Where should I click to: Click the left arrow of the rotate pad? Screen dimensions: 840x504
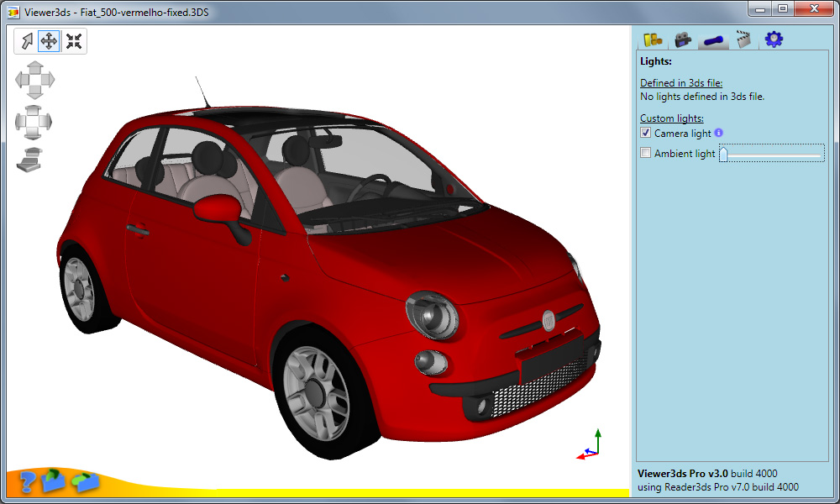(x=20, y=123)
